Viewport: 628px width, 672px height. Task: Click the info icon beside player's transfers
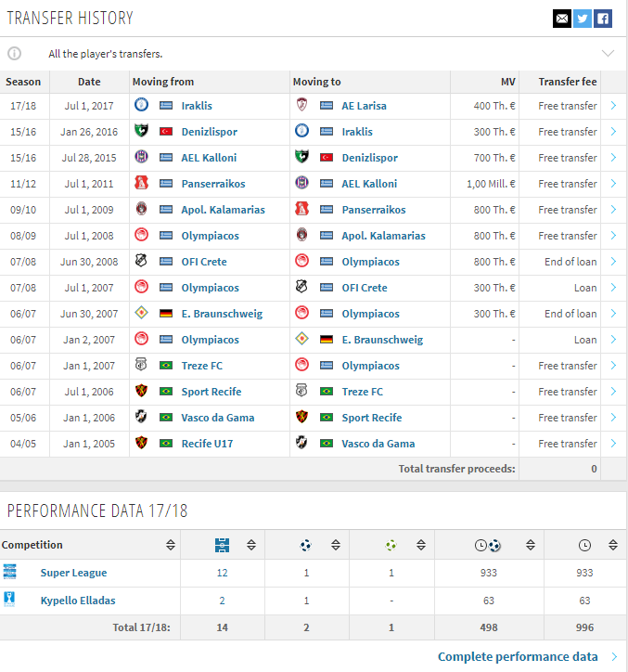pyautogui.click(x=14, y=54)
